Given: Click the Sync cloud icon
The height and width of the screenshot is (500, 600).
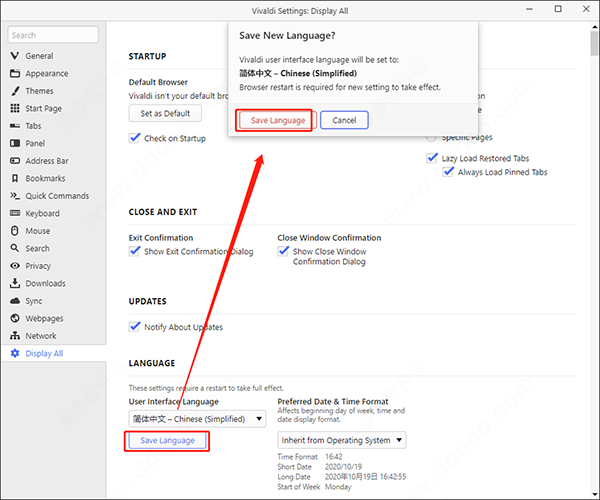Looking at the screenshot, I should 15,301.
